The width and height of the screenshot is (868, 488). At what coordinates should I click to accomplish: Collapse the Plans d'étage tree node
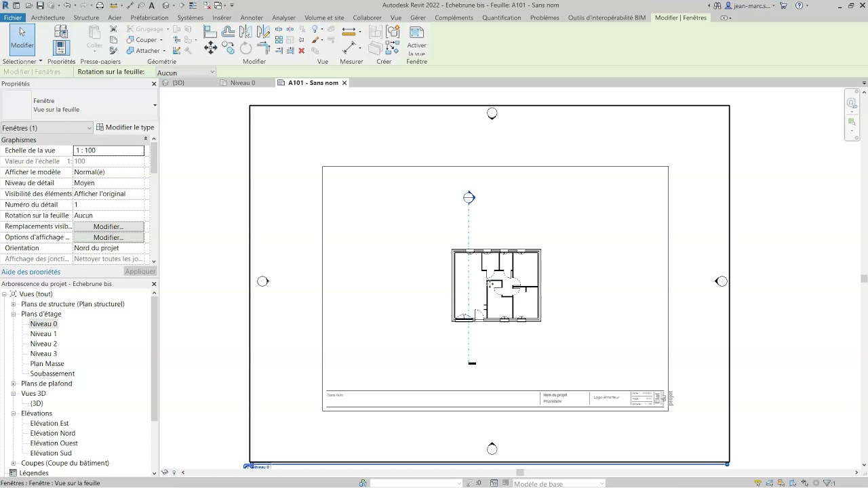pos(13,314)
